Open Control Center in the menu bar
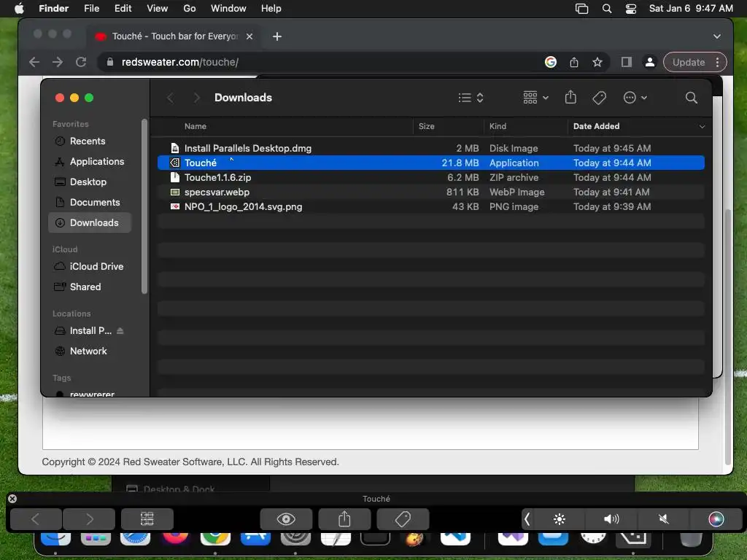Image resolution: width=747 pixels, height=560 pixels. coord(631,9)
